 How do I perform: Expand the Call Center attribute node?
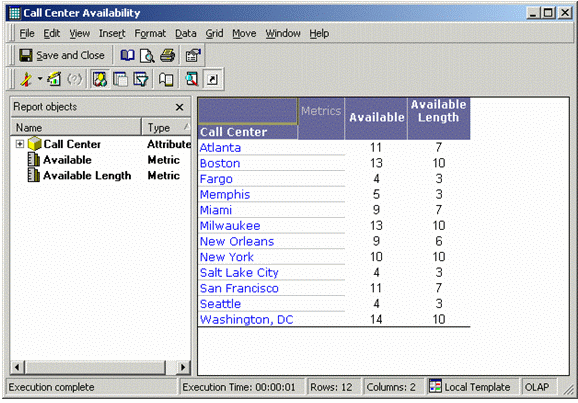coord(20,144)
